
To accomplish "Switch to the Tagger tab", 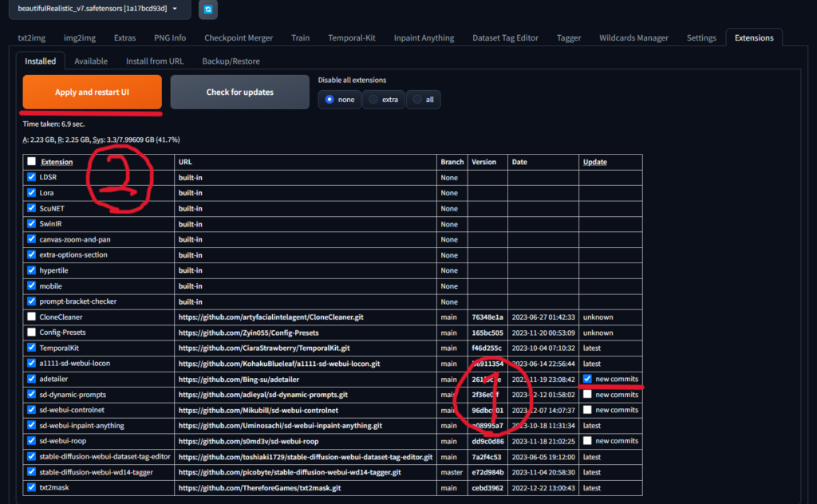I will pyautogui.click(x=569, y=37).
